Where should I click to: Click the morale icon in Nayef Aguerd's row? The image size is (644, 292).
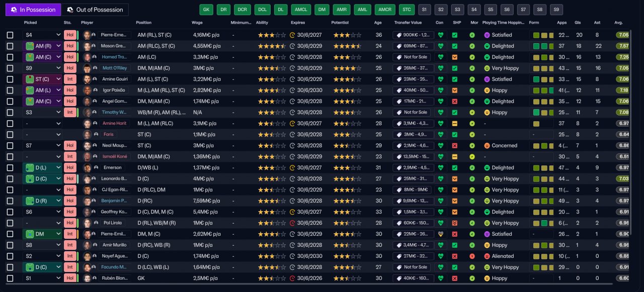click(x=472, y=256)
